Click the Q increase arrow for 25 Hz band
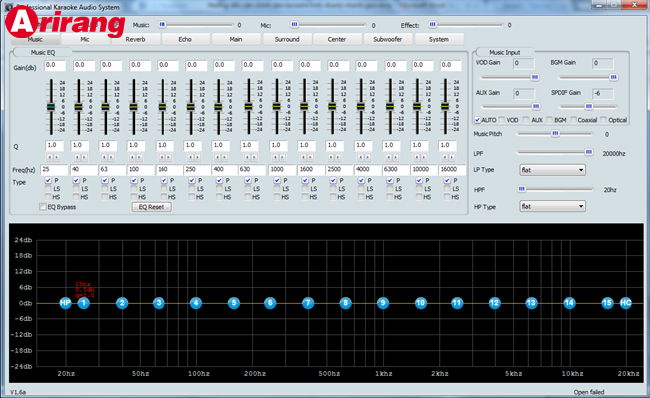650x398 pixels. (x=56, y=158)
